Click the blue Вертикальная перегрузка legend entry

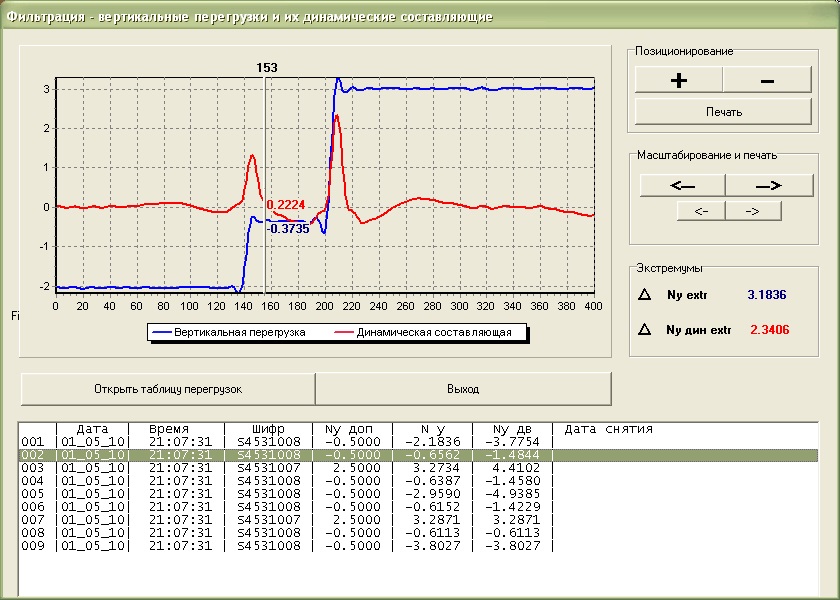coord(230,332)
